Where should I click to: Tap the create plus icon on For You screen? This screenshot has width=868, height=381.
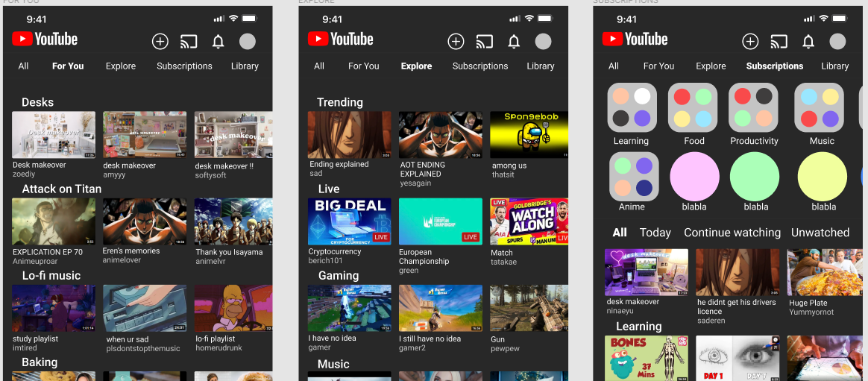[x=160, y=42]
